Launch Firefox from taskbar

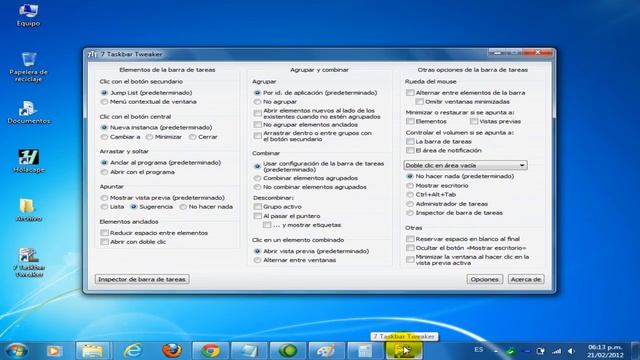coord(172,351)
